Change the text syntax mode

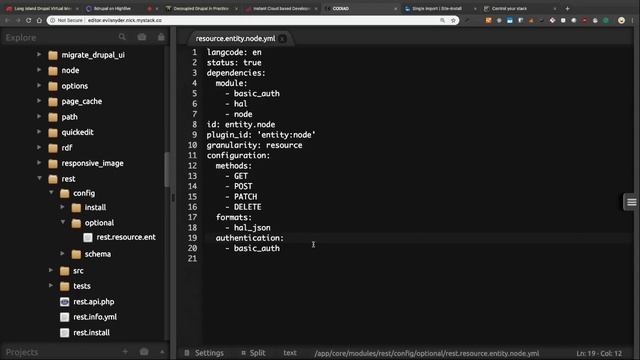pos(290,353)
